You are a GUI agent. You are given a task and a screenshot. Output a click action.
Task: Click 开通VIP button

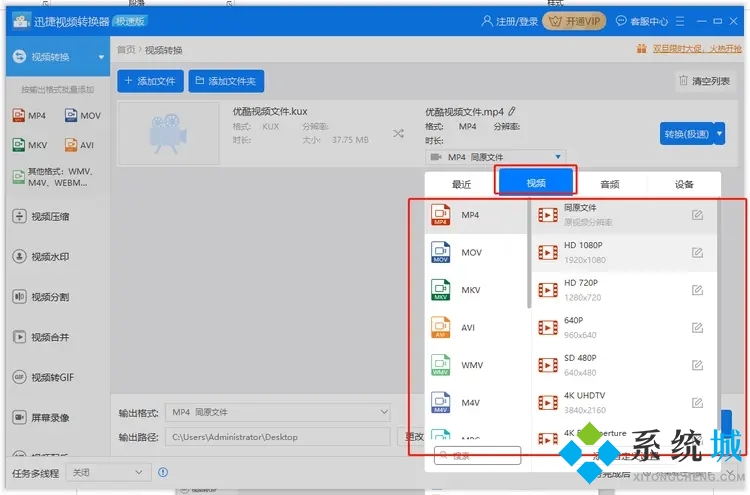[574, 21]
